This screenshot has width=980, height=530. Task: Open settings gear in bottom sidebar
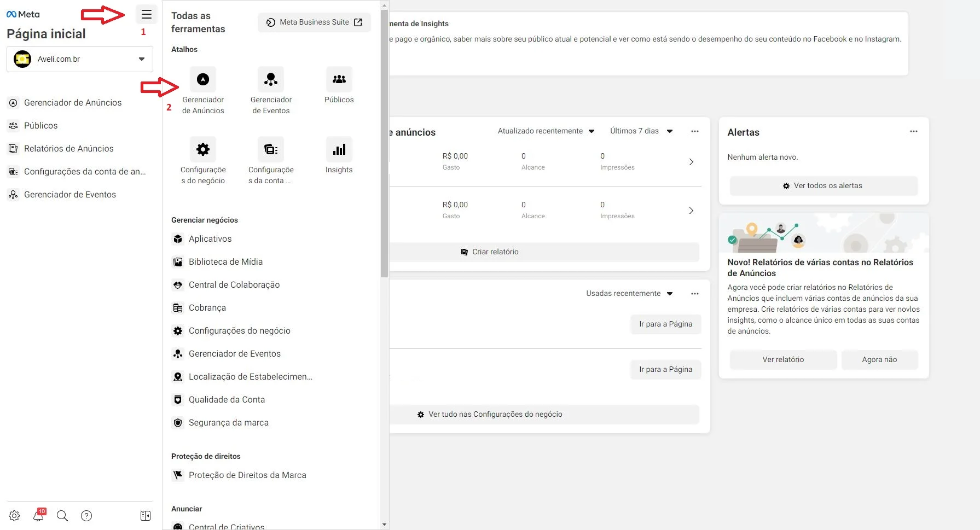tap(14, 516)
